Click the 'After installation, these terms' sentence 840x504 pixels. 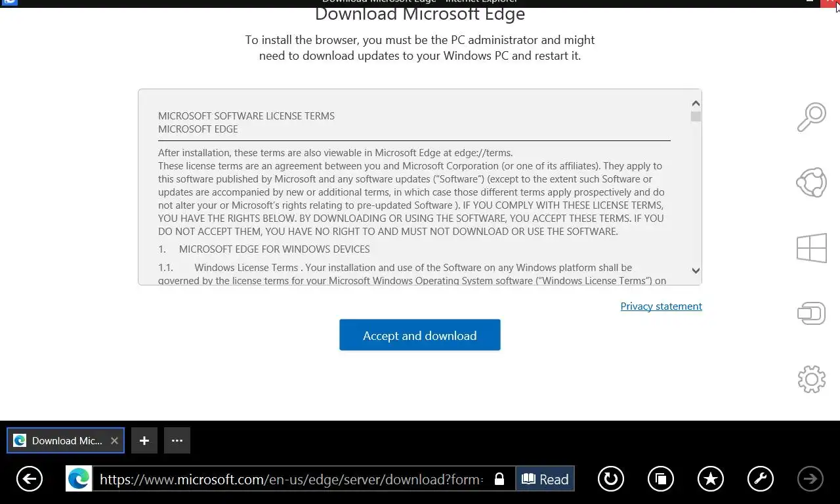pyautogui.click(x=335, y=153)
